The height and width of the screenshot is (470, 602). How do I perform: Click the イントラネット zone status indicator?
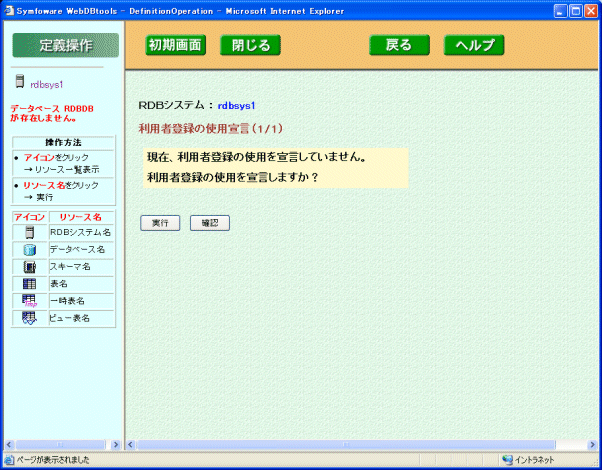[x=542, y=460]
